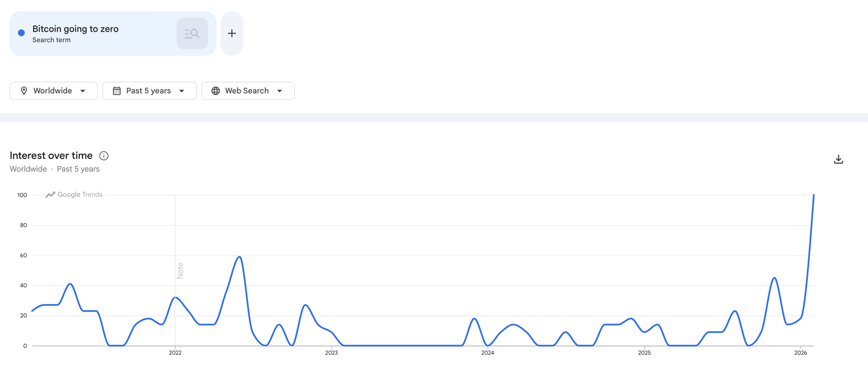Click the Note marker on the chart
Image resolution: width=868 pixels, height=368 pixels.
pos(181,270)
